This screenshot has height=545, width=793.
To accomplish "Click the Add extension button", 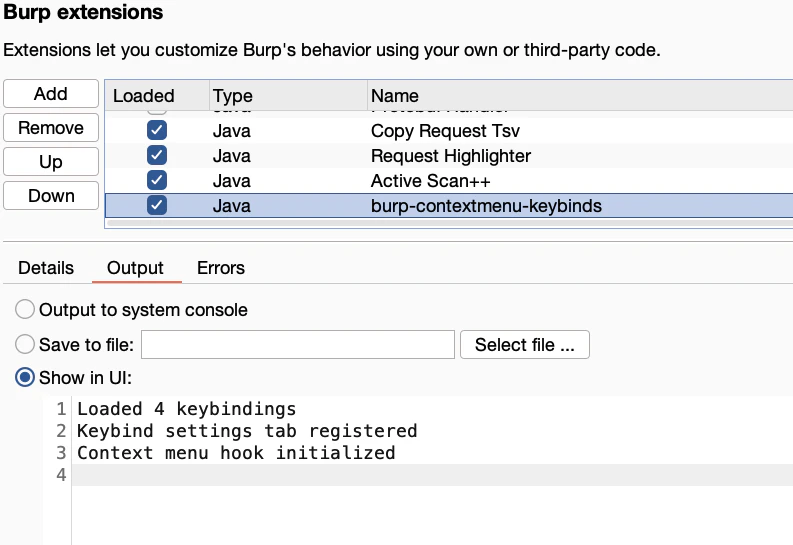I will point(51,94).
